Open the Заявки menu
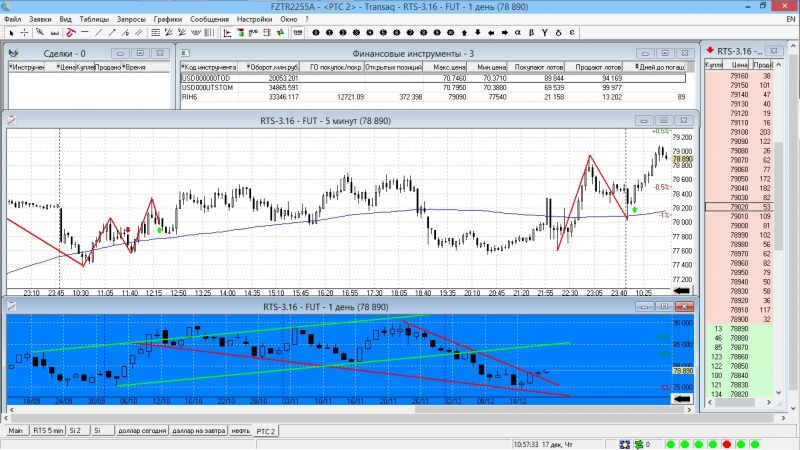This screenshot has width=800, height=450. point(40,19)
